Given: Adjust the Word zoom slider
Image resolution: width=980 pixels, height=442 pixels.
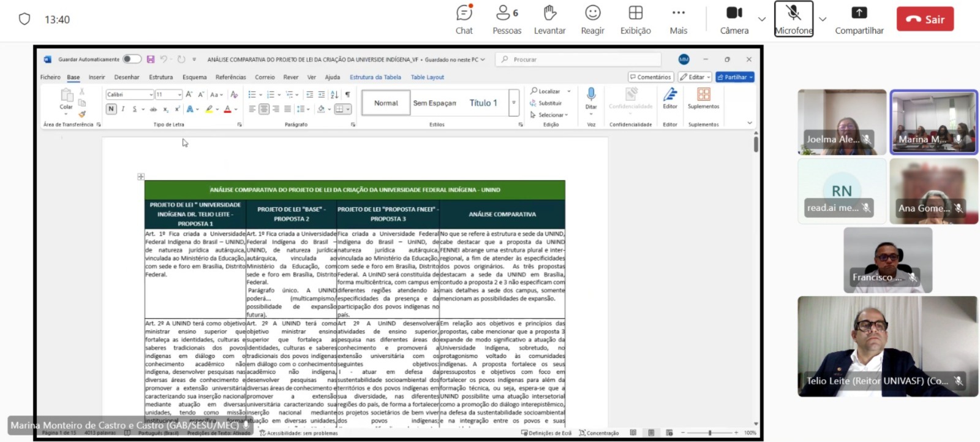Looking at the screenshot, I should [x=710, y=433].
